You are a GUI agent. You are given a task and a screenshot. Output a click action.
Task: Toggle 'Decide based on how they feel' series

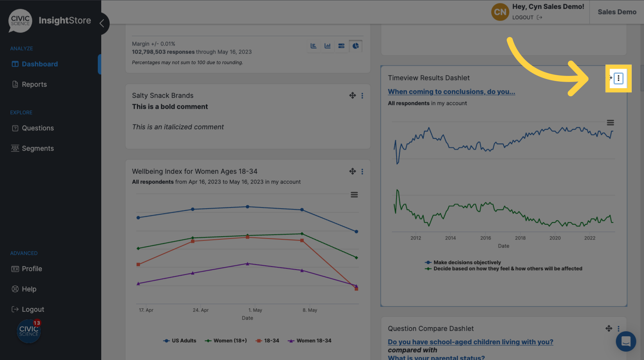click(x=504, y=268)
